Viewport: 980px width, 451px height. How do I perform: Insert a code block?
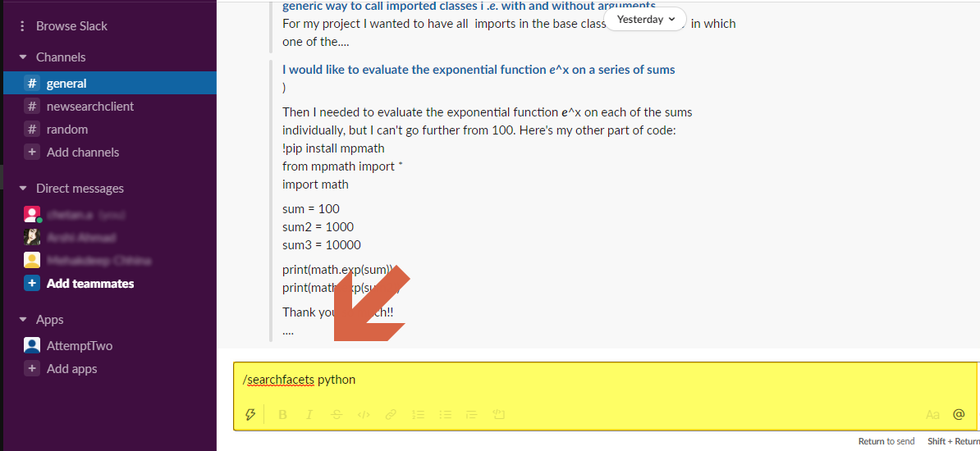(x=498, y=415)
